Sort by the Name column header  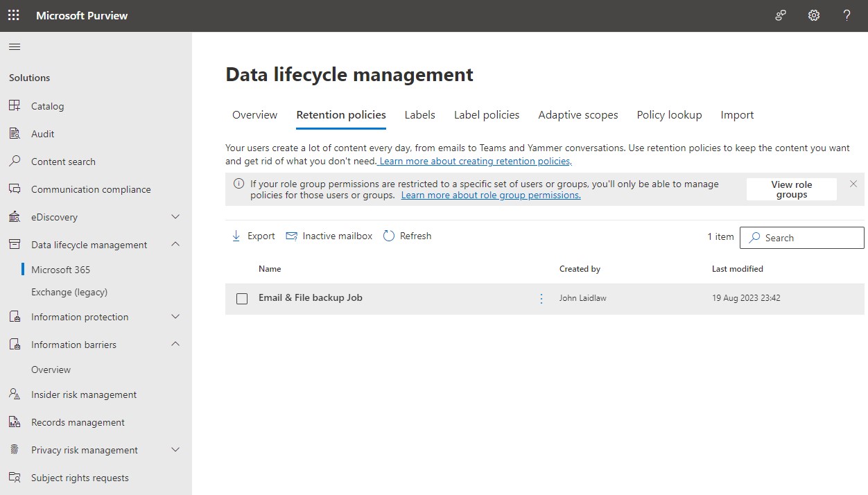[270, 268]
